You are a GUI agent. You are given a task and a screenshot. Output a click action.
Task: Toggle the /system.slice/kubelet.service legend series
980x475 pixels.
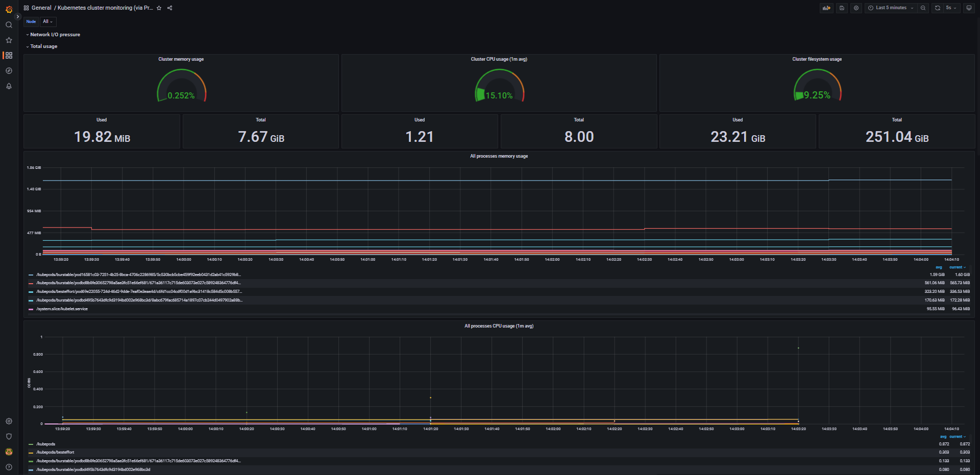click(x=62, y=309)
